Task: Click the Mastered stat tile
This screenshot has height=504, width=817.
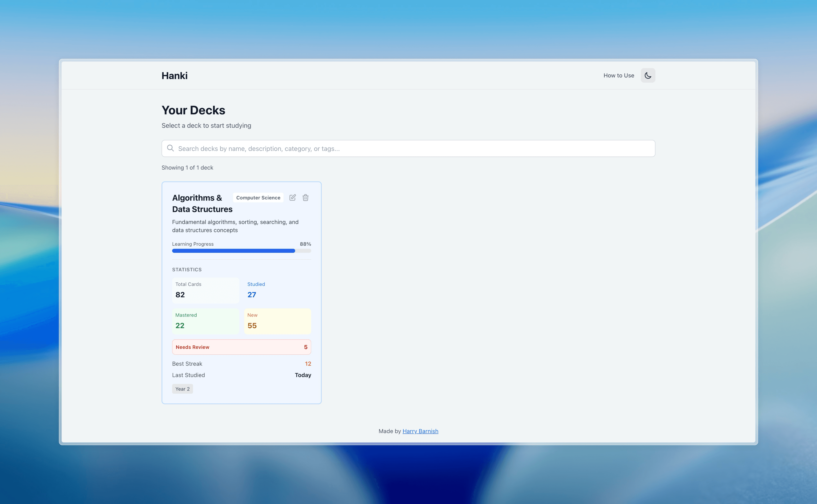Action: [205, 321]
